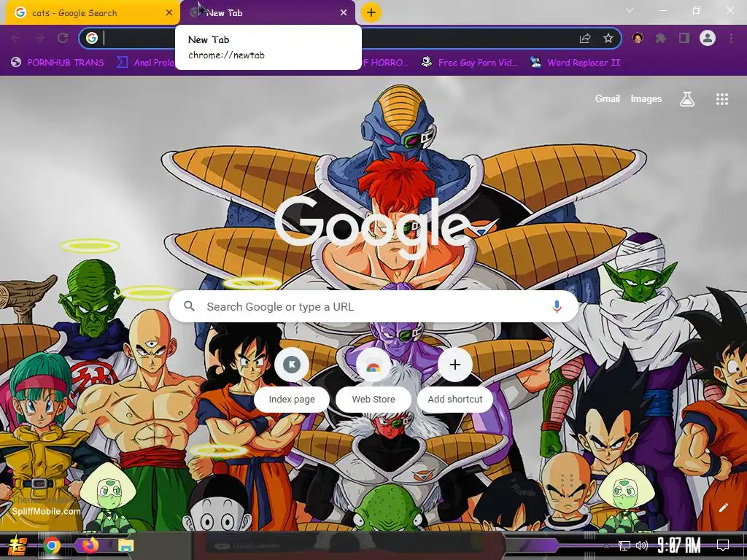Screen dimensions: 747x560
Task: Open the pinned extension avatar icon
Action: click(638, 38)
